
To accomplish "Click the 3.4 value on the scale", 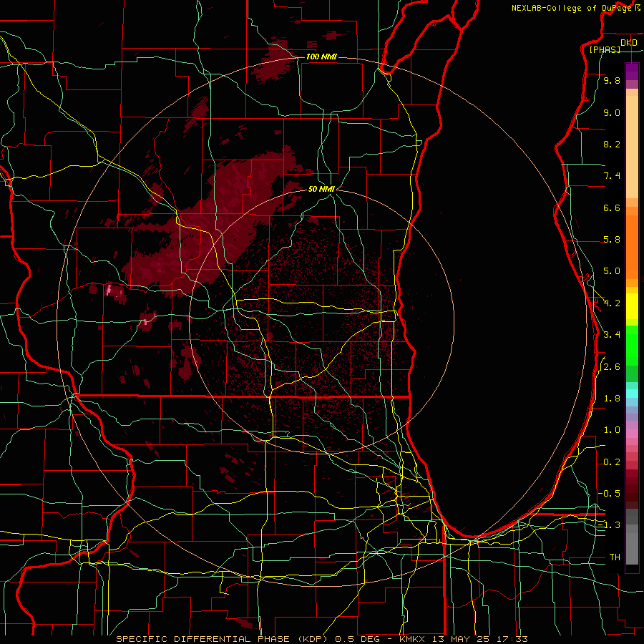I will [x=612, y=335].
